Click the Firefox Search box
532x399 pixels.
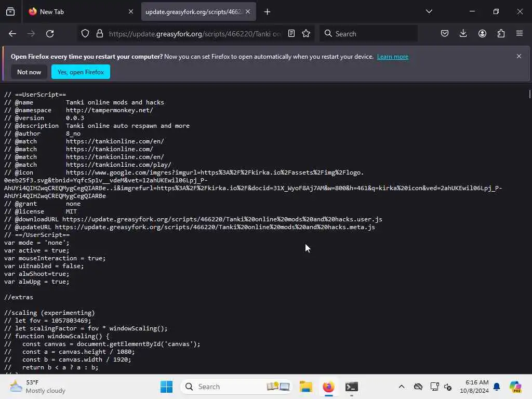click(x=368, y=34)
